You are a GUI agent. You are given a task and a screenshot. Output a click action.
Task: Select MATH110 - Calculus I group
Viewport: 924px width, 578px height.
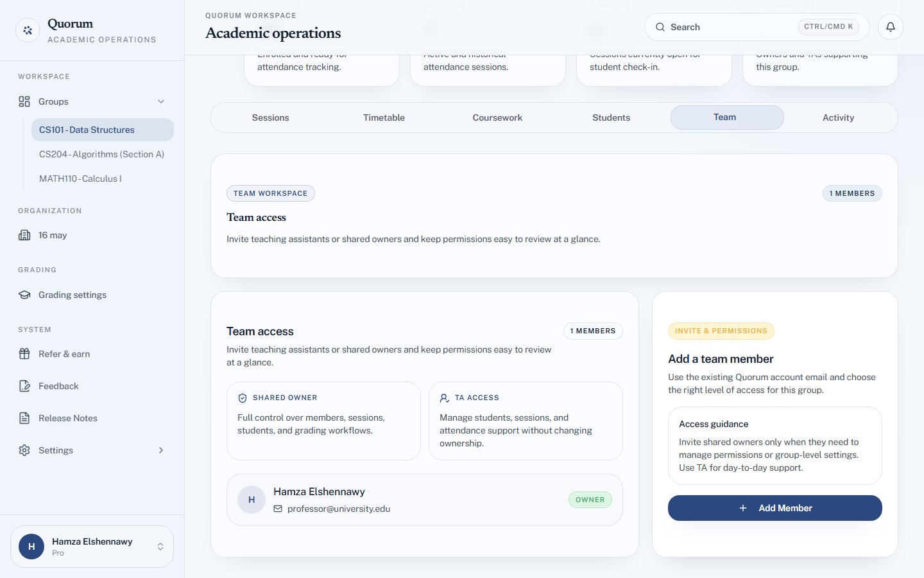coord(103,179)
